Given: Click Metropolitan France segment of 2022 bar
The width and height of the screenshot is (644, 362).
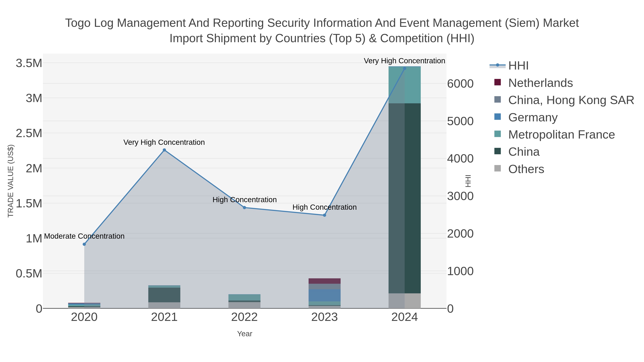Looking at the screenshot, I should point(245,297).
